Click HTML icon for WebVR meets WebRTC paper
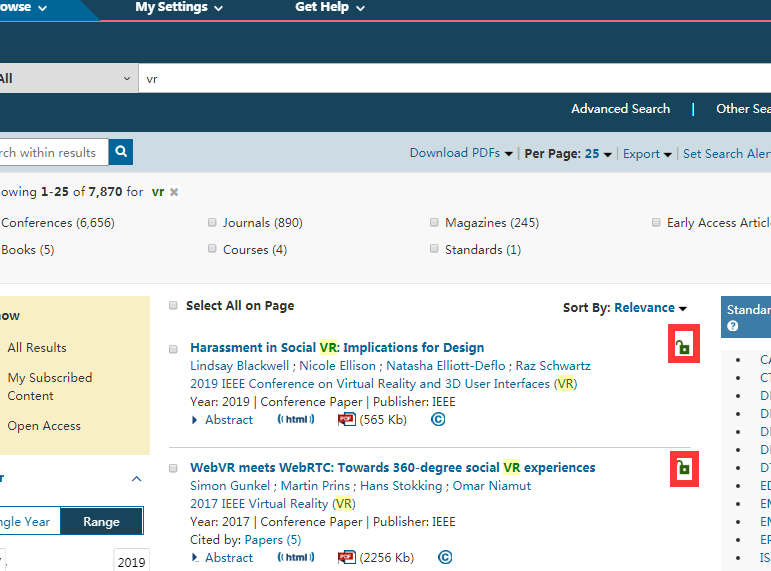 coord(296,558)
